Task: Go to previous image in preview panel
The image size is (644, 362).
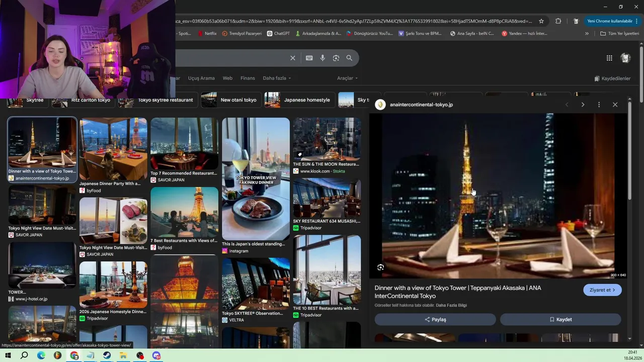Action: pyautogui.click(x=567, y=105)
